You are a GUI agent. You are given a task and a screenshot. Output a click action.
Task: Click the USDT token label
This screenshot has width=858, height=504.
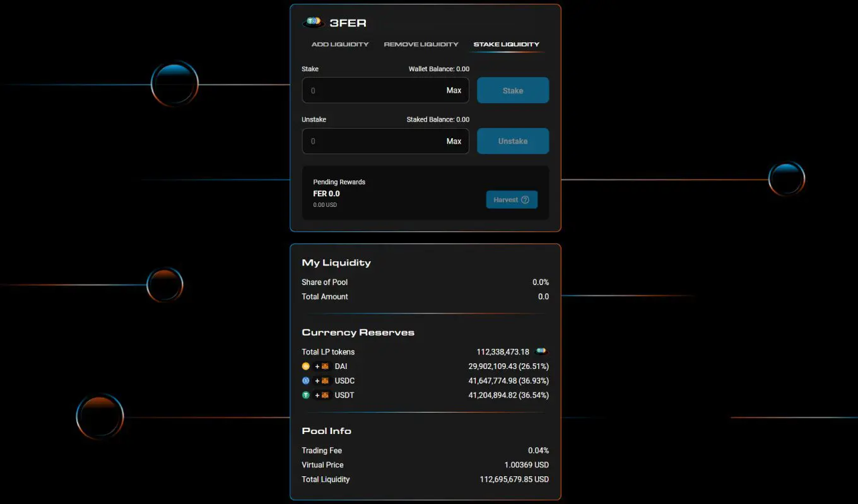[345, 396]
